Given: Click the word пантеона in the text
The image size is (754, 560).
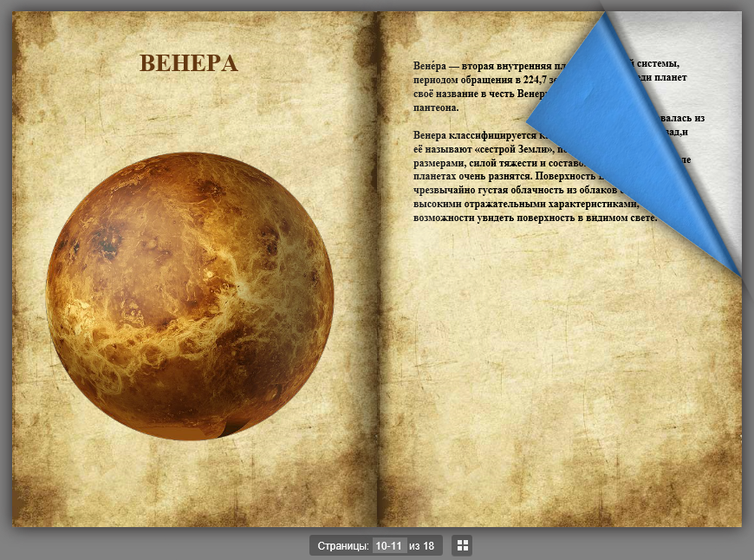Looking at the screenshot, I should 435,107.
